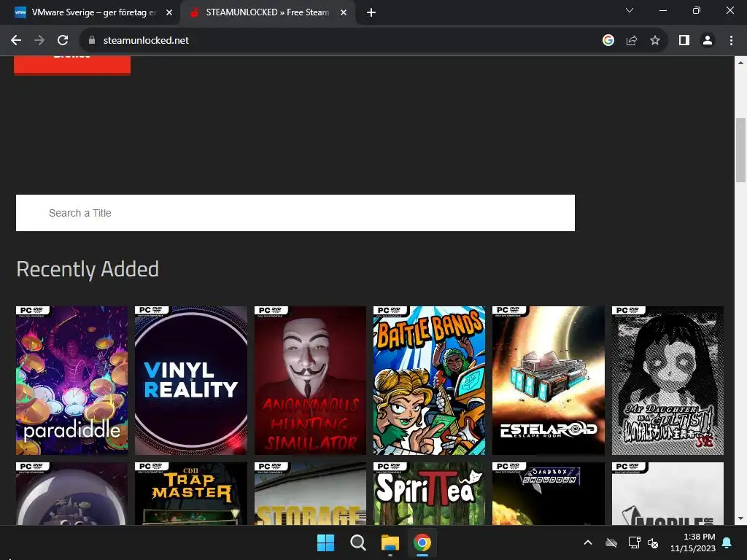This screenshot has height=560, width=747.
Task: Open Anonymous Hunting Simulator cover
Action: pyautogui.click(x=310, y=381)
